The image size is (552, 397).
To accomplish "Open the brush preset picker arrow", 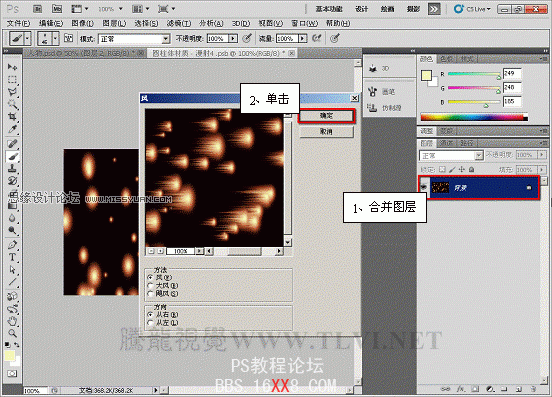I will point(55,38).
